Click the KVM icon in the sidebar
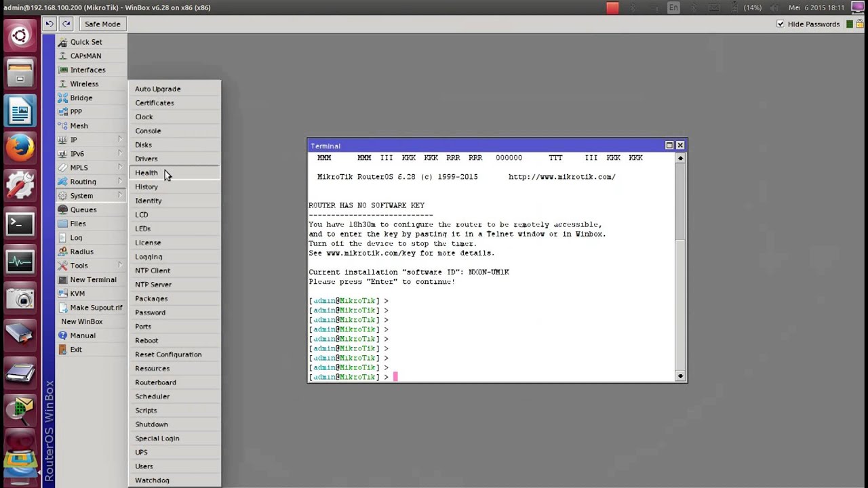 (63, 293)
